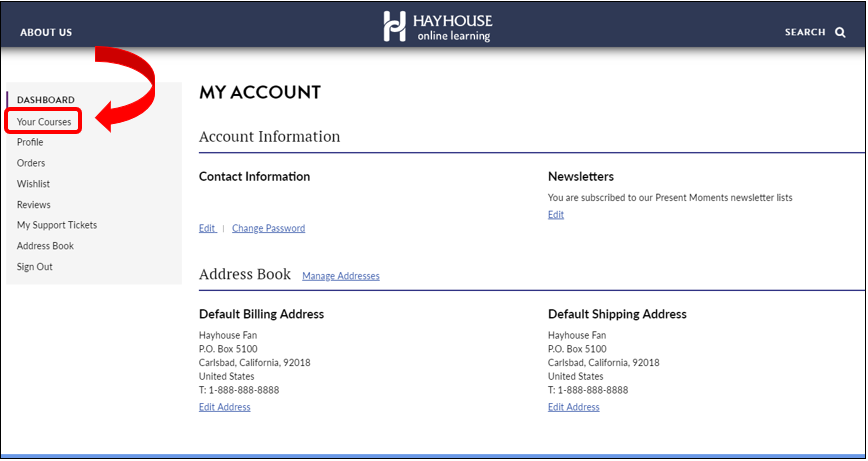Click the My Account page heading
Viewport: 868px width, 461px height.
pos(260,93)
